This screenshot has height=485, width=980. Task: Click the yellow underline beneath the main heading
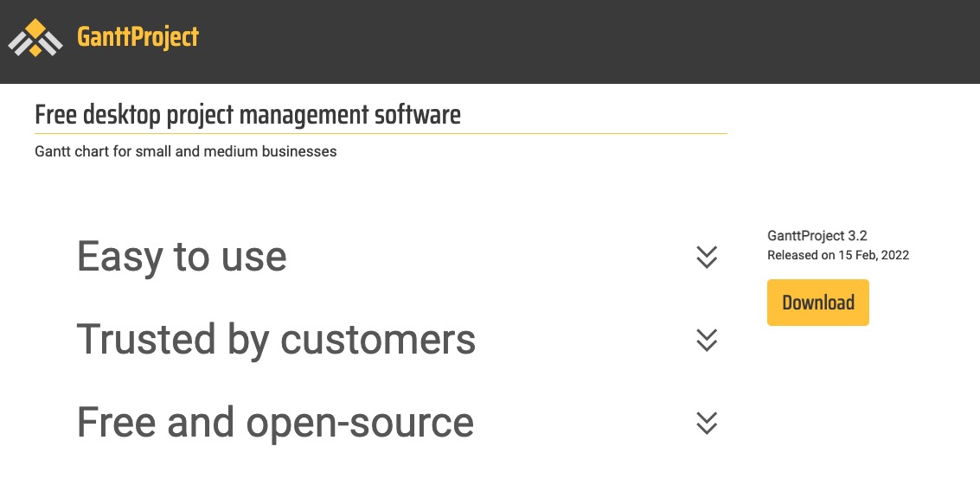click(x=381, y=133)
